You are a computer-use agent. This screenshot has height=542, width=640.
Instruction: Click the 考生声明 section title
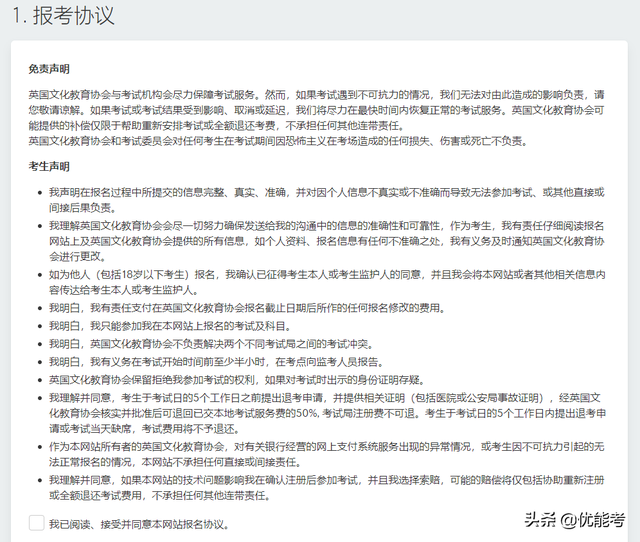49,167
